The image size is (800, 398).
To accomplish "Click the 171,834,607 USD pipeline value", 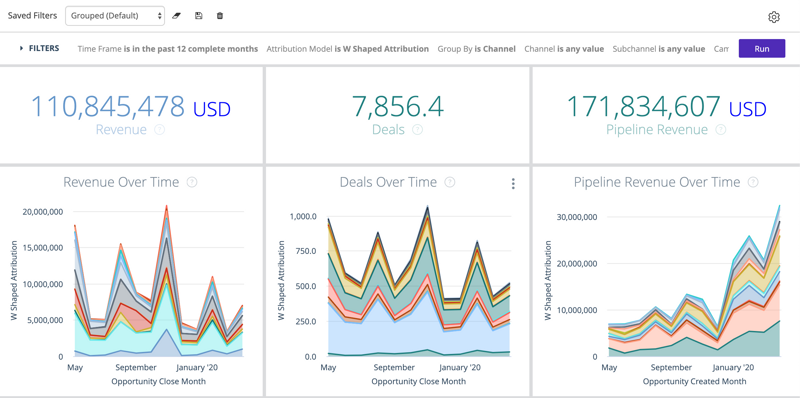I will click(666, 107).
